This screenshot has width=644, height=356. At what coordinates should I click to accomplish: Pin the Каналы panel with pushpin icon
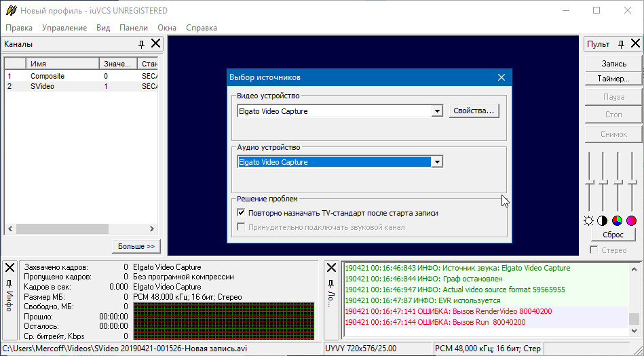pyautogui.click(x=141, y=44)
